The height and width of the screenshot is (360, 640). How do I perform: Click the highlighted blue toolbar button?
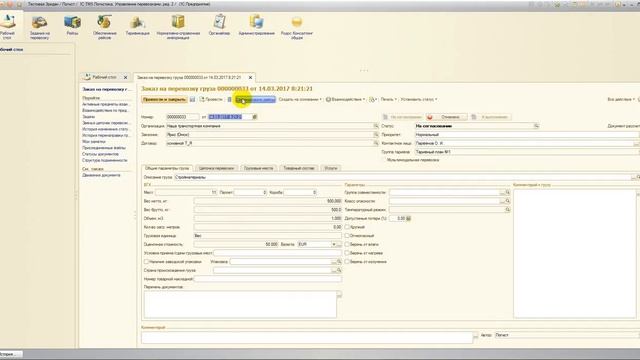[x=256, y=99]
